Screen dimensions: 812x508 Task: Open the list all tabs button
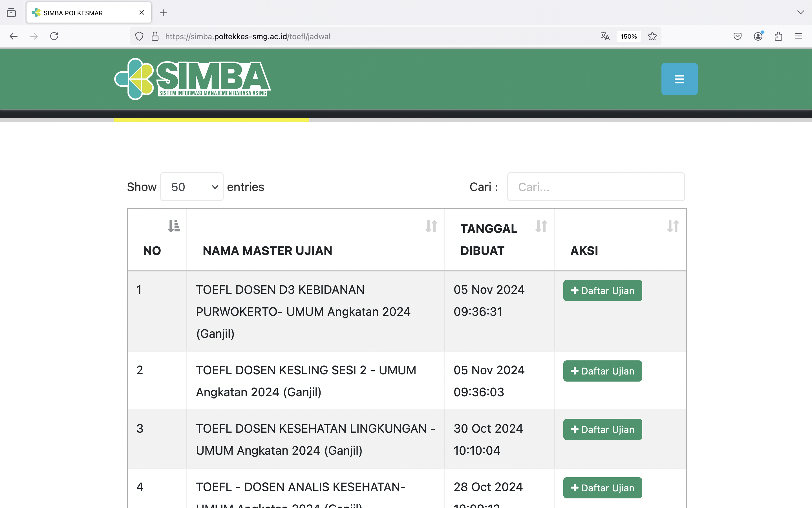click(11, 13)
